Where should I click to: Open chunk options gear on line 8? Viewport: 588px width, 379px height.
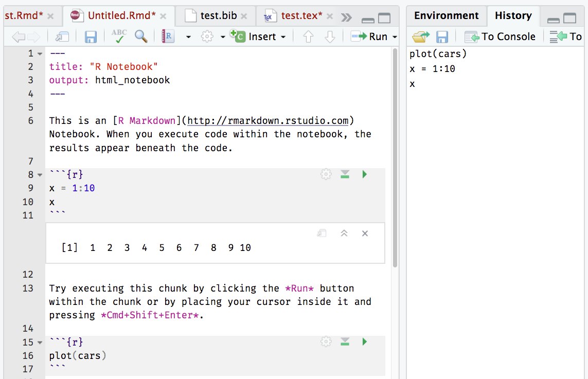point(326,174)
